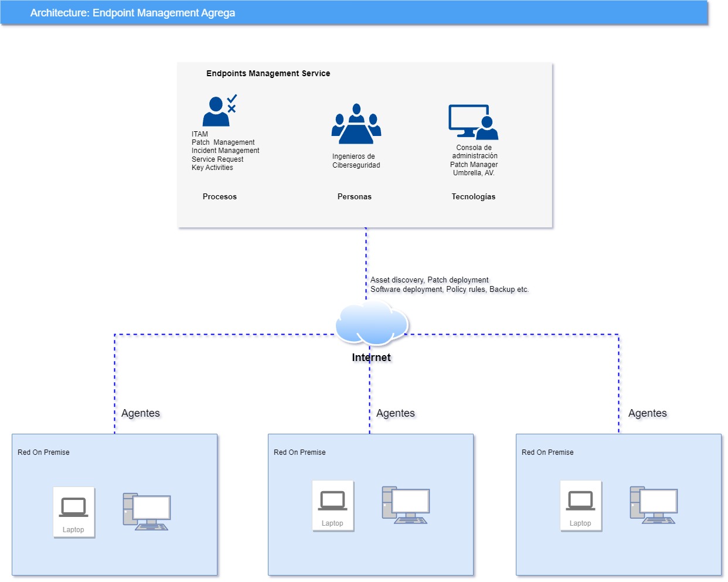Select the Tecnologías section label

point(474,196)
